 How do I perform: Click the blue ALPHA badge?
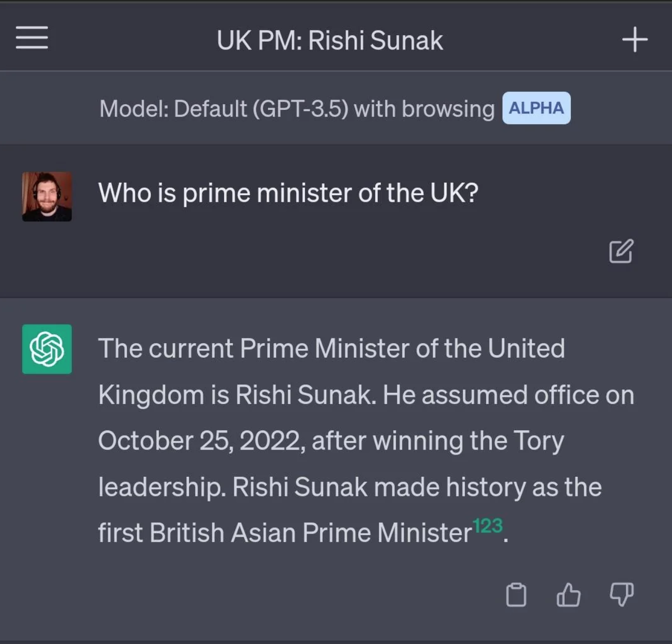[x=536, y=108]
